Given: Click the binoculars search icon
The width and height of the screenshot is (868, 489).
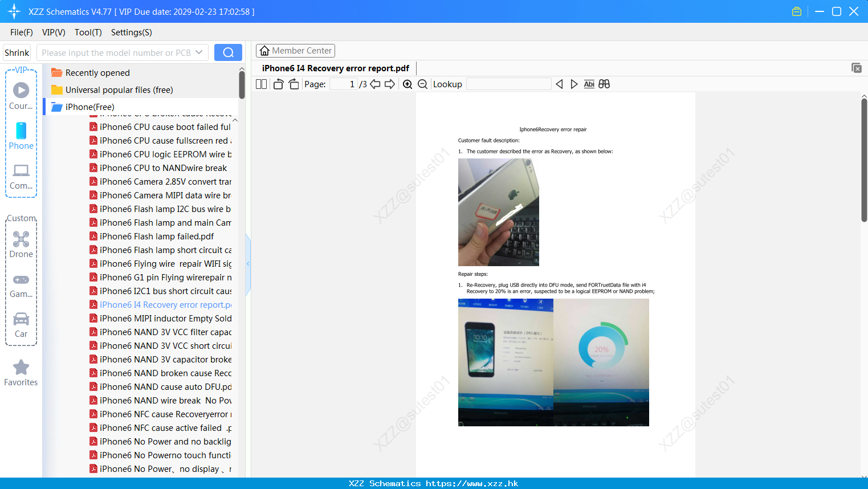Looking at the screenshot, I should point(604,84).
